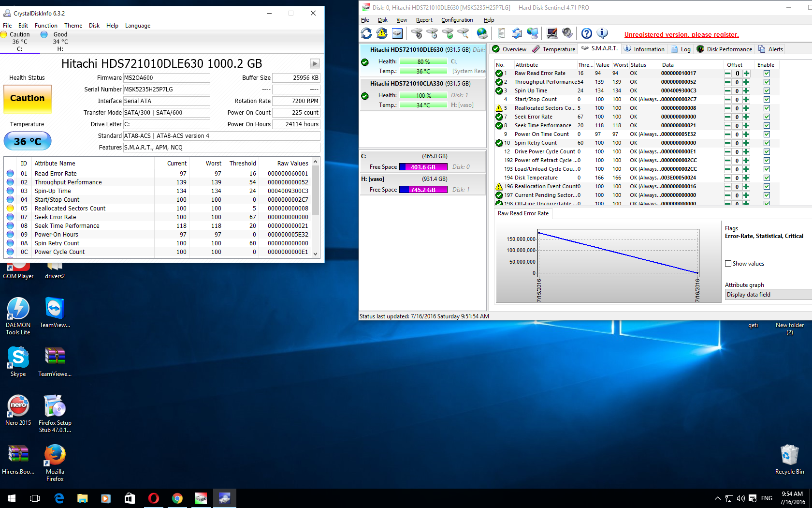Increase offset for Spin Up Time attribute

click(746, 91)
